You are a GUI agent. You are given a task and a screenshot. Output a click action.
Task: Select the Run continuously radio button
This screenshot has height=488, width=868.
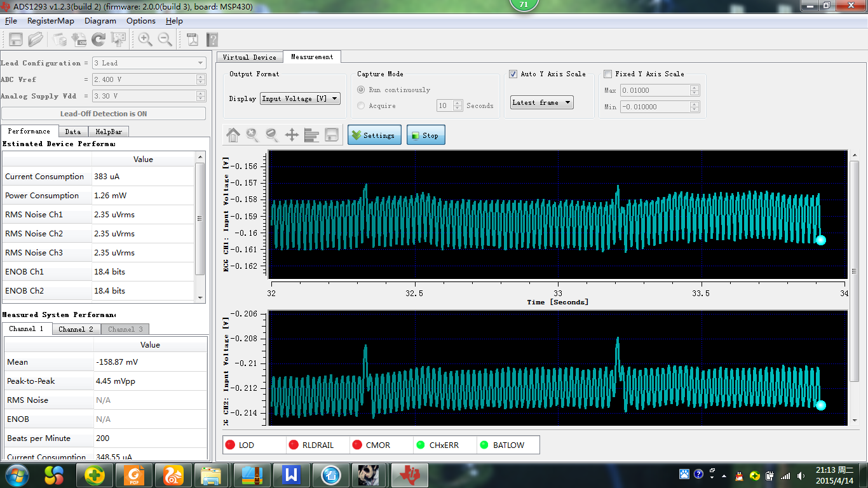pos(361,90)
